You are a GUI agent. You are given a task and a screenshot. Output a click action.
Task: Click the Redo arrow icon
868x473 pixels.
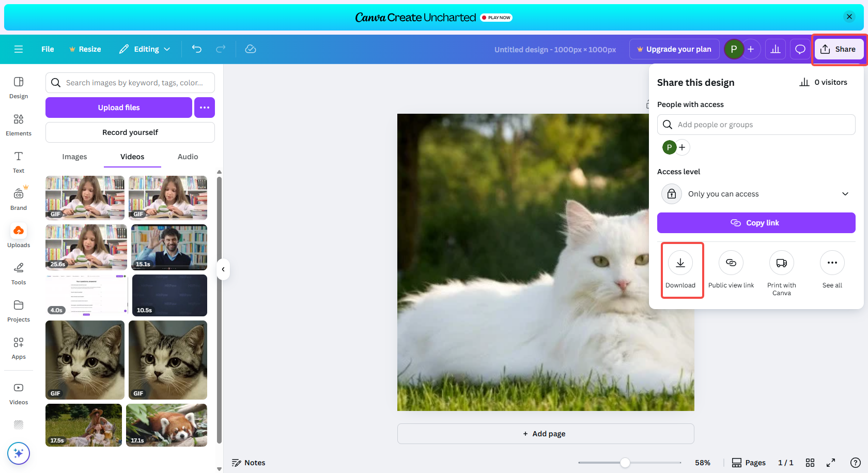(221, 49)
